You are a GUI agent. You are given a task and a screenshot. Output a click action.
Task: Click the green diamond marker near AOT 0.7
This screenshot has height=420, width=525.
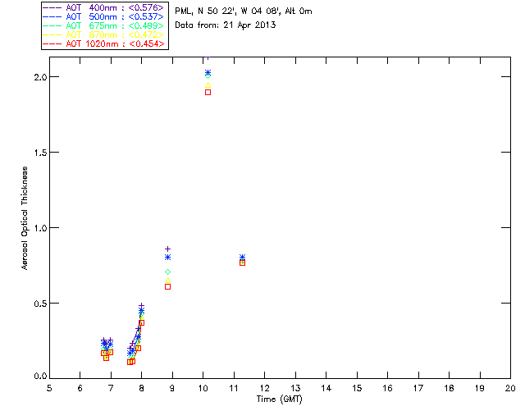(167, 272)
